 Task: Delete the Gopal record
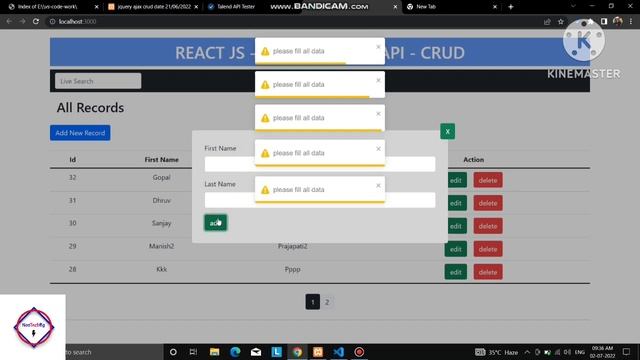[x=488, y=180]
